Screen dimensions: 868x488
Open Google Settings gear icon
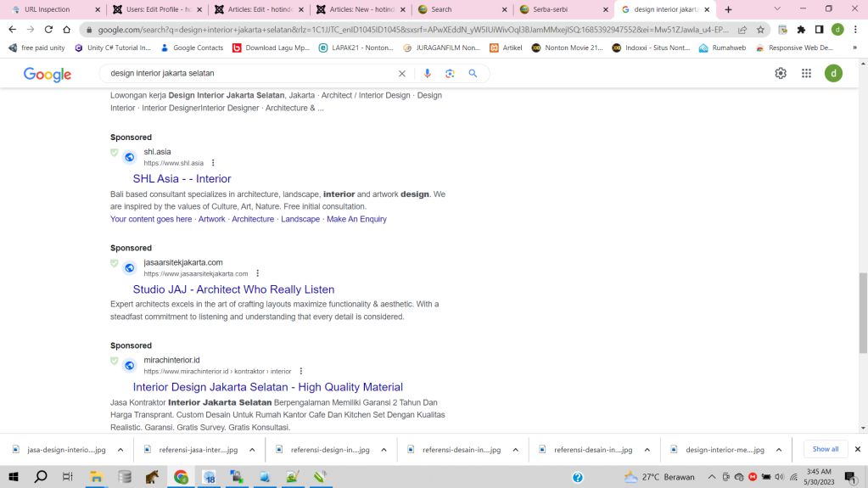(x=781, y=74)
